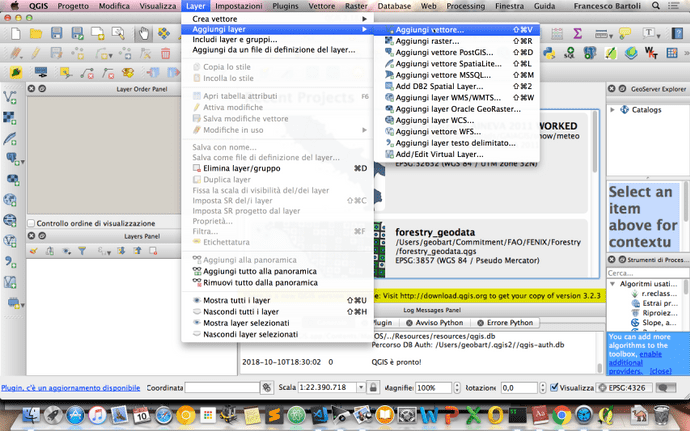Click the close link in toolbox tip
This screenshot has height=431, width=690.
click(661, 371)
